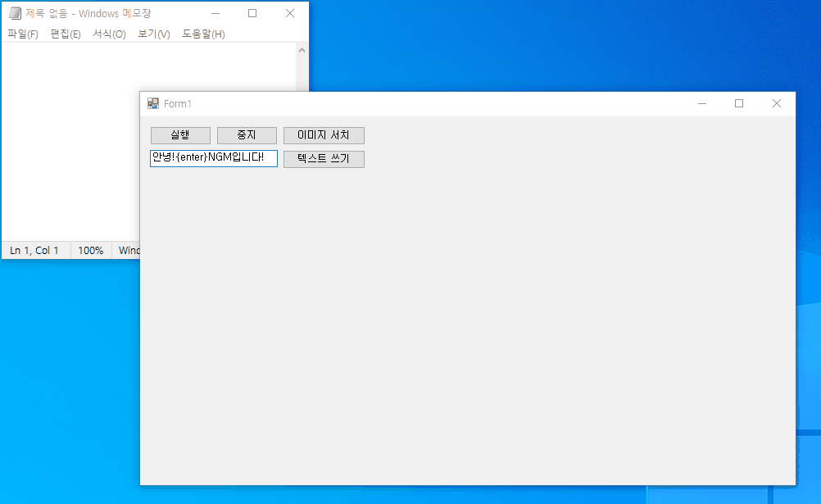Click the Form1 title bar text

(x=178, y=104)
